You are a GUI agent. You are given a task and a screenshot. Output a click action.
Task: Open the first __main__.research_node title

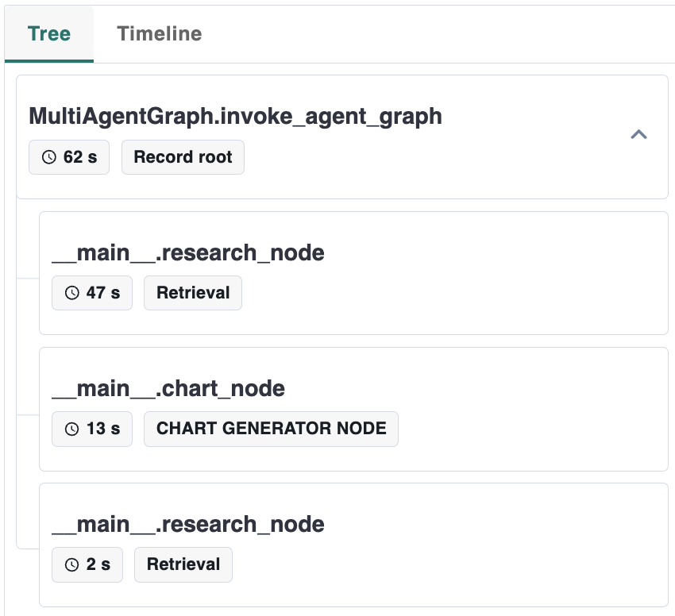tap(188, 252)
